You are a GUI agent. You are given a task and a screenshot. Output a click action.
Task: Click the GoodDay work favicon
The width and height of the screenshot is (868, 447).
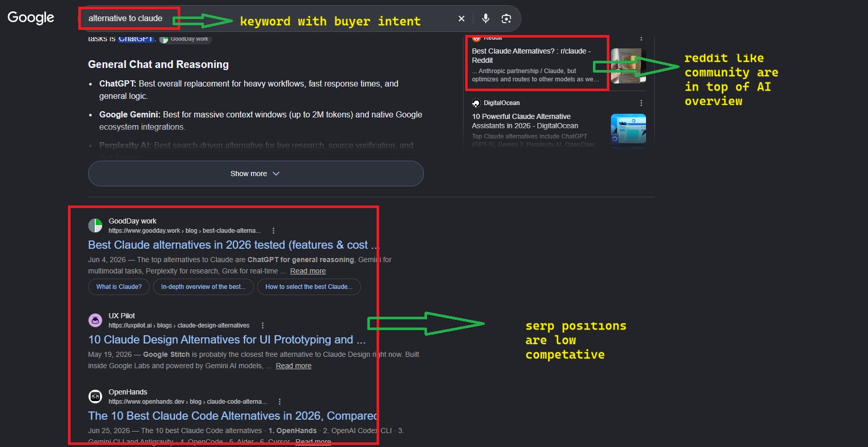(95, 226)
